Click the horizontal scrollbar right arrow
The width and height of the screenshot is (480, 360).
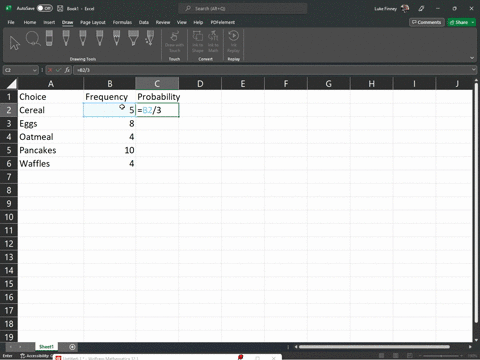tap(470, 347)
